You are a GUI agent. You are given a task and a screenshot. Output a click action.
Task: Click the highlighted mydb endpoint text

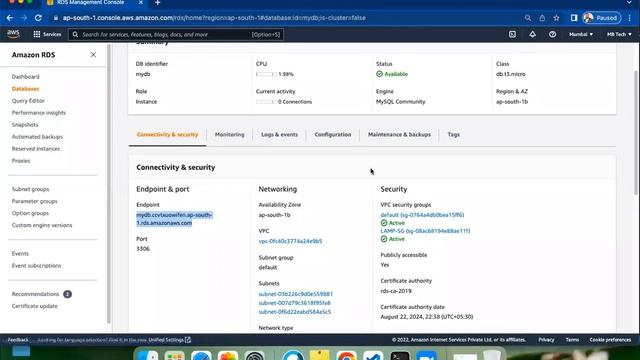tap(174, 219)
